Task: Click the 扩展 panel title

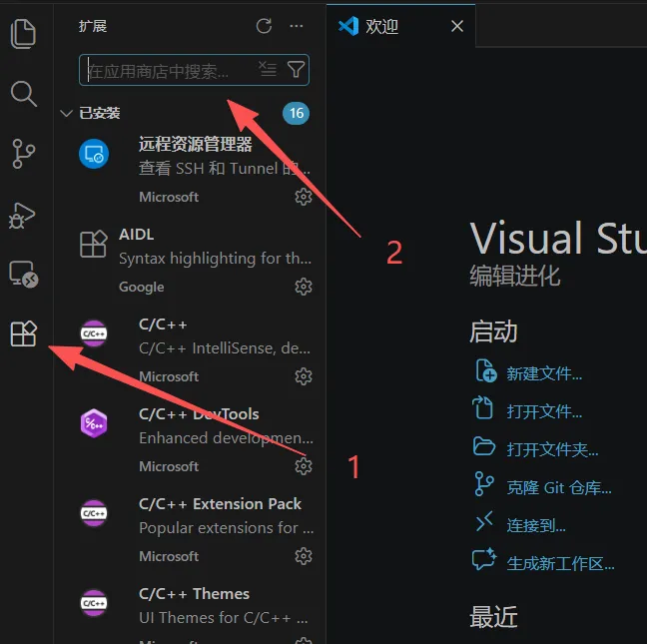Action: (93, 26)
